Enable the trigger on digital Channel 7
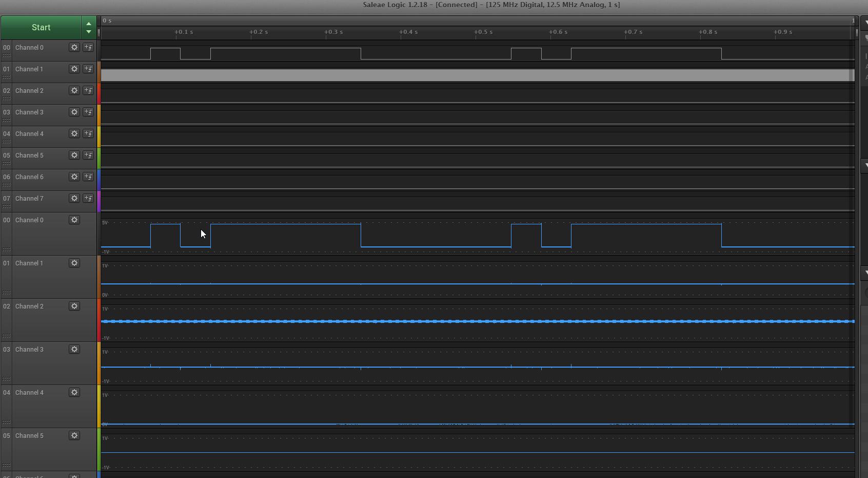Screen dimensions: 868x478 [x=88, y=198]
